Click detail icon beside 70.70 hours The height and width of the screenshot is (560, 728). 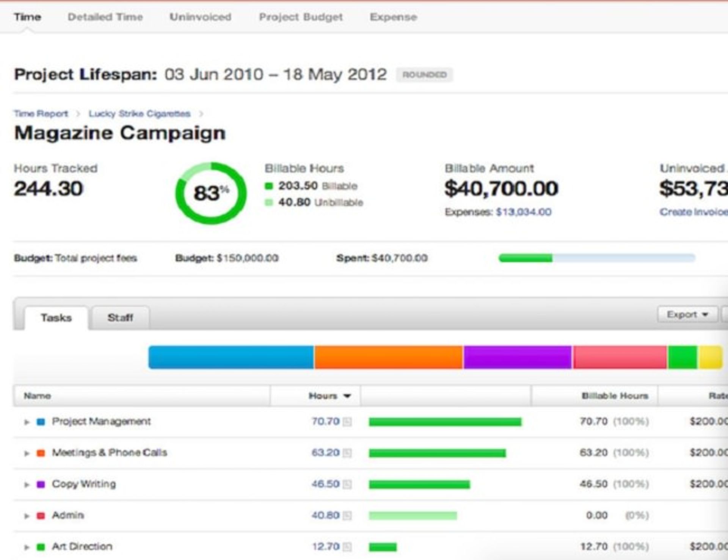tap(347, 422)
